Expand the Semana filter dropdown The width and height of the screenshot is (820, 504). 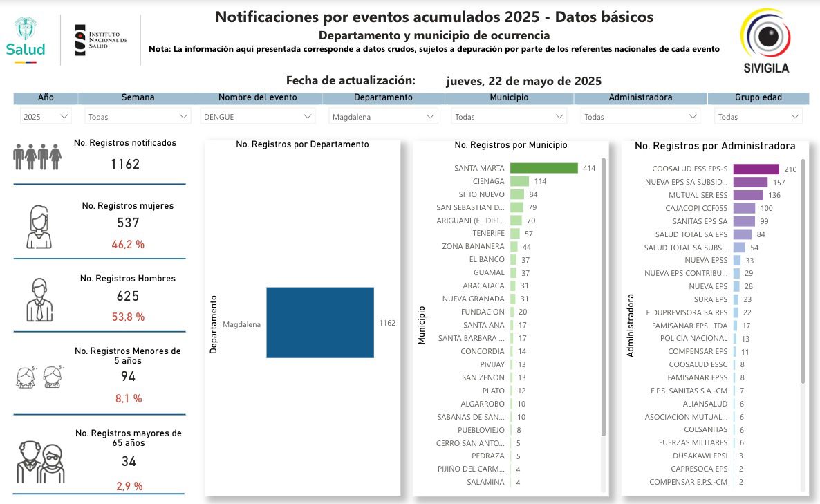pyautogui.click(x=138, y=117)
